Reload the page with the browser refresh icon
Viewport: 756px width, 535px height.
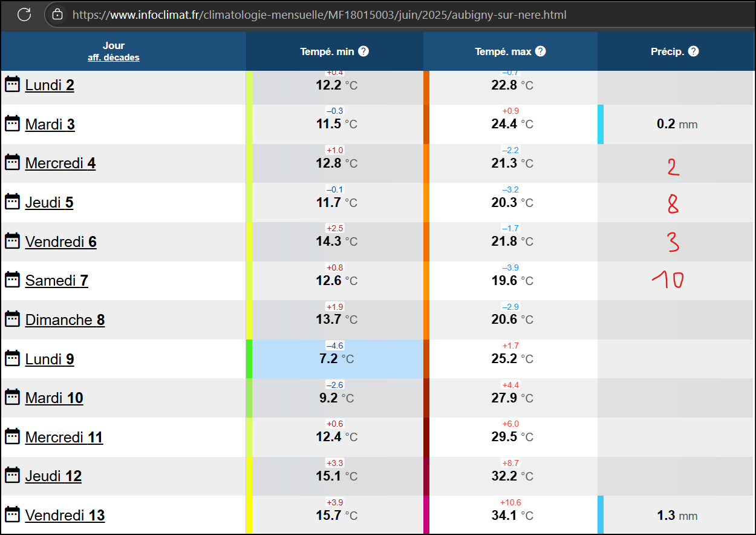24,15
